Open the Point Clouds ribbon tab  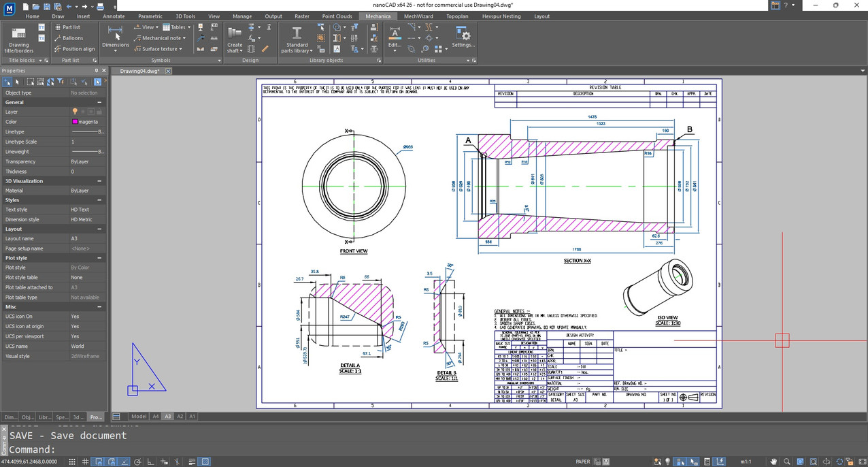[x=337, y=16]
